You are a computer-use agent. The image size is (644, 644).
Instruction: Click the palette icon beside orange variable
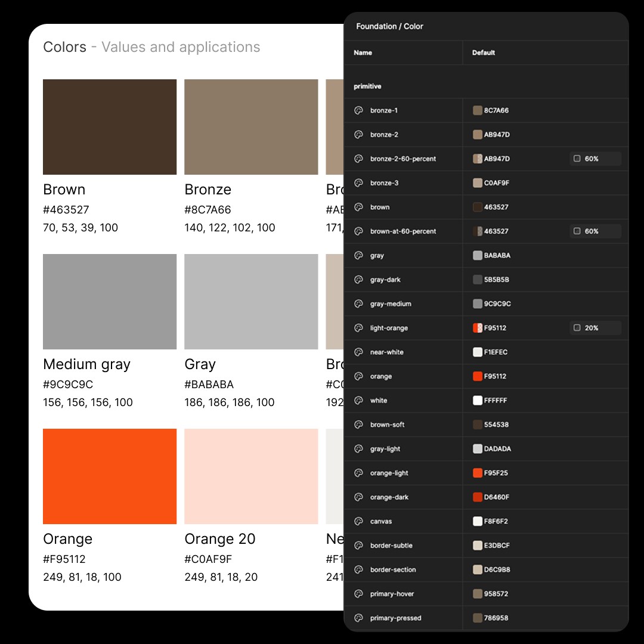click(358, 376)
